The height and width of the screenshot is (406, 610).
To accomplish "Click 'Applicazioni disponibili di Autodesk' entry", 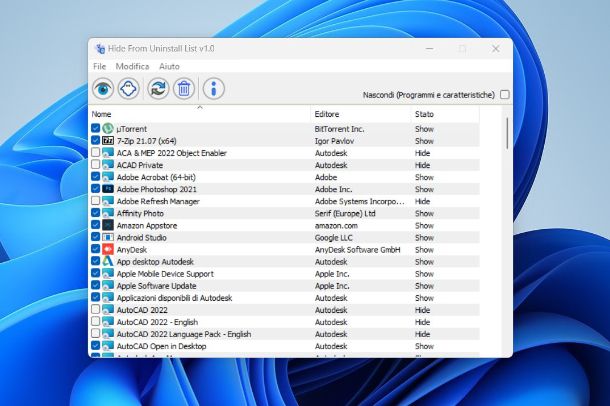I will 174,298.
